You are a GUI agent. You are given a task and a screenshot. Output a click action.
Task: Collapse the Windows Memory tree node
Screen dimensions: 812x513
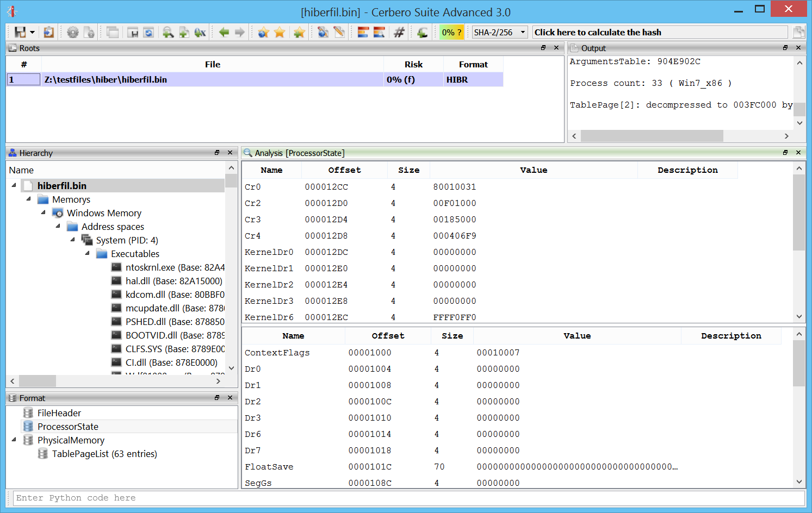point(43,212)
